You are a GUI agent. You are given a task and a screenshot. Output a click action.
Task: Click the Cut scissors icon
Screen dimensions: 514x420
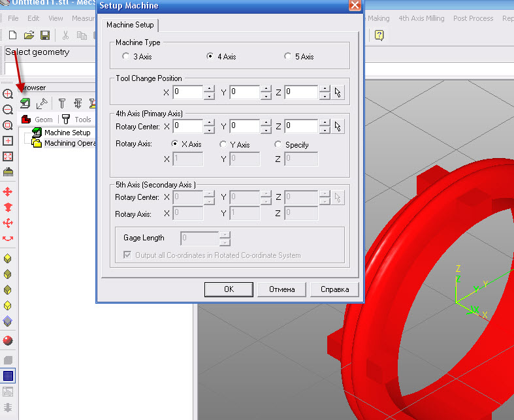65,35
